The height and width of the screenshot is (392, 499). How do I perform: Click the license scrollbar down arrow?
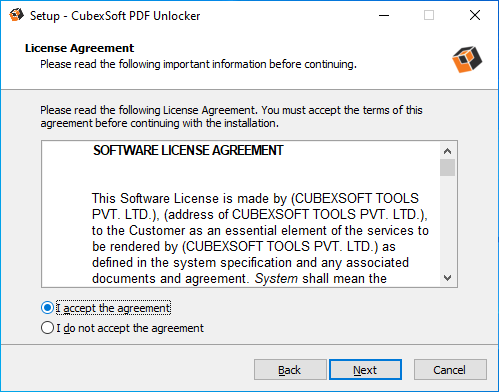[x=447, y=277]
